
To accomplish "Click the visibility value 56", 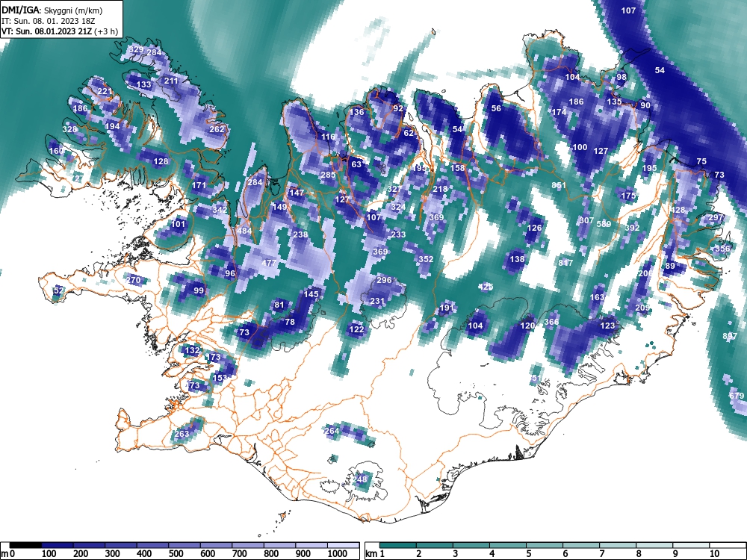I will (497, 108).
